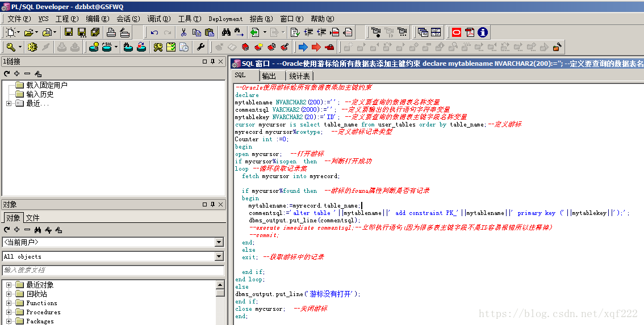Open the 会话(S) menu

(x=128, y=19)
